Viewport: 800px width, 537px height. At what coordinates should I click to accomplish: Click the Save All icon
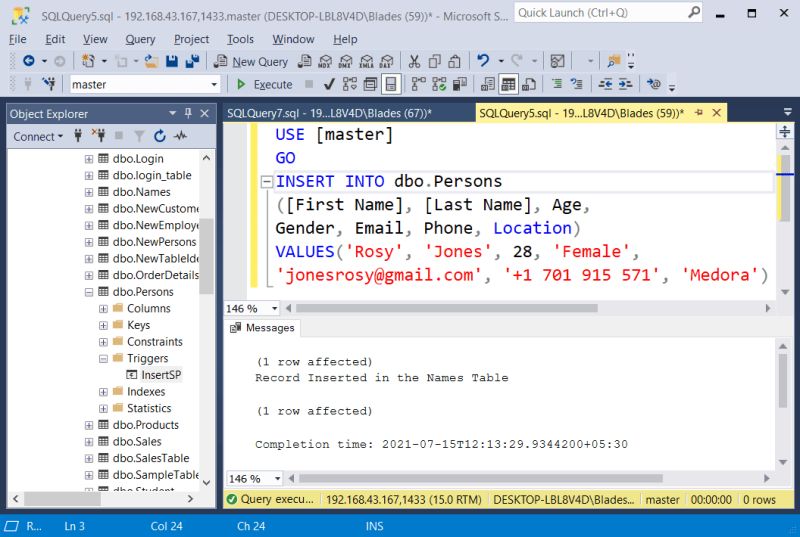click(x=192, y=61)
